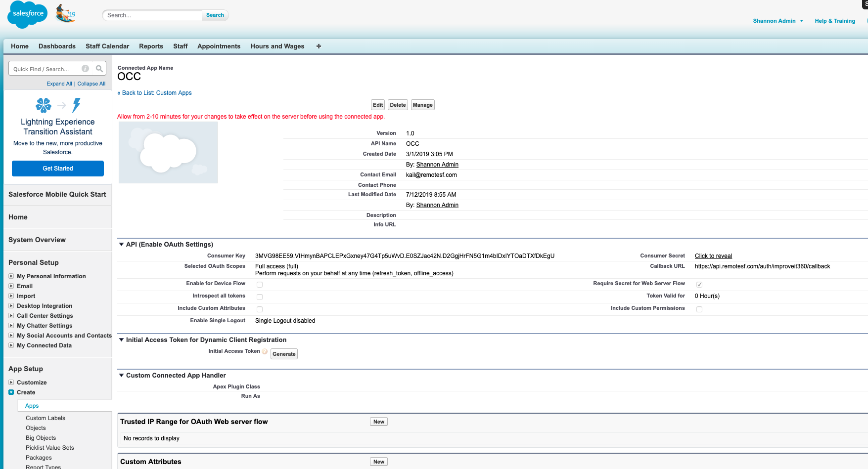
Task: Toggle Introspect all tokens checkbox
Action: (260, 297)
